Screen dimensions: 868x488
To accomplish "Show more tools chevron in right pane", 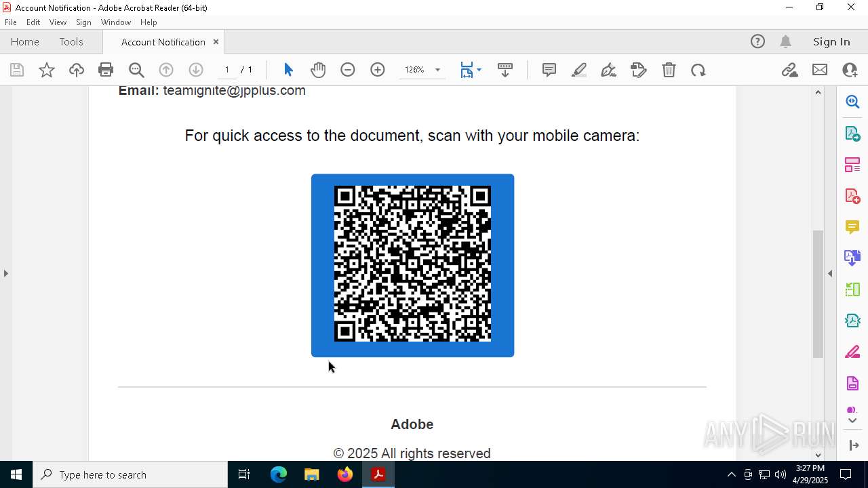I will coord(852,421).
